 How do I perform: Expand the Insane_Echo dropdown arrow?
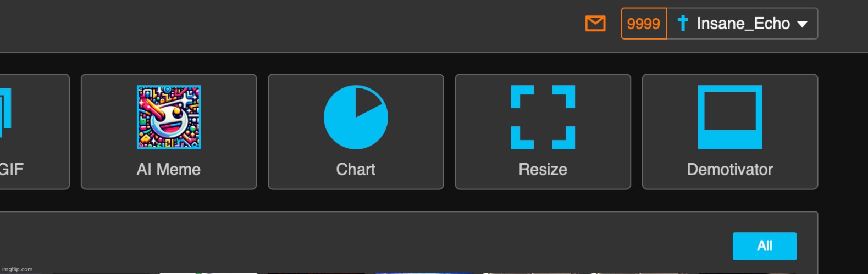802,24
